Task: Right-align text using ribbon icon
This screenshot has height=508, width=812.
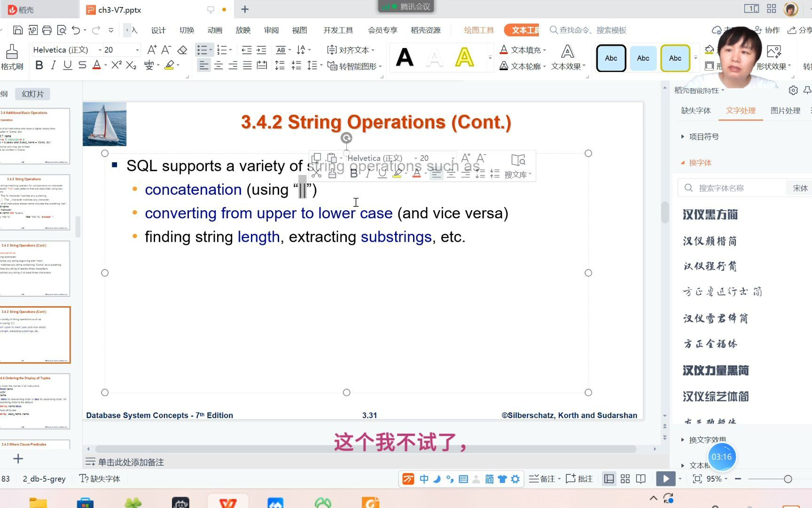Action: (233, 65)
